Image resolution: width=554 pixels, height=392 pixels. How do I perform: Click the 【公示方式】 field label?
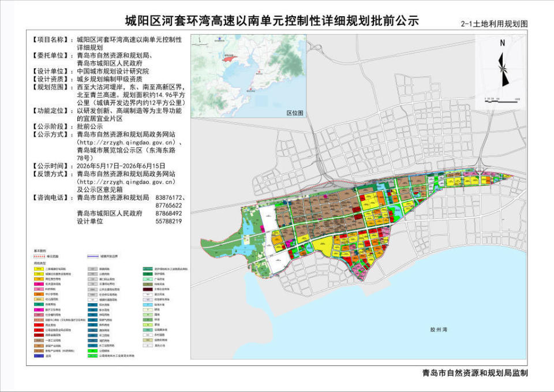tap(50, 135)
